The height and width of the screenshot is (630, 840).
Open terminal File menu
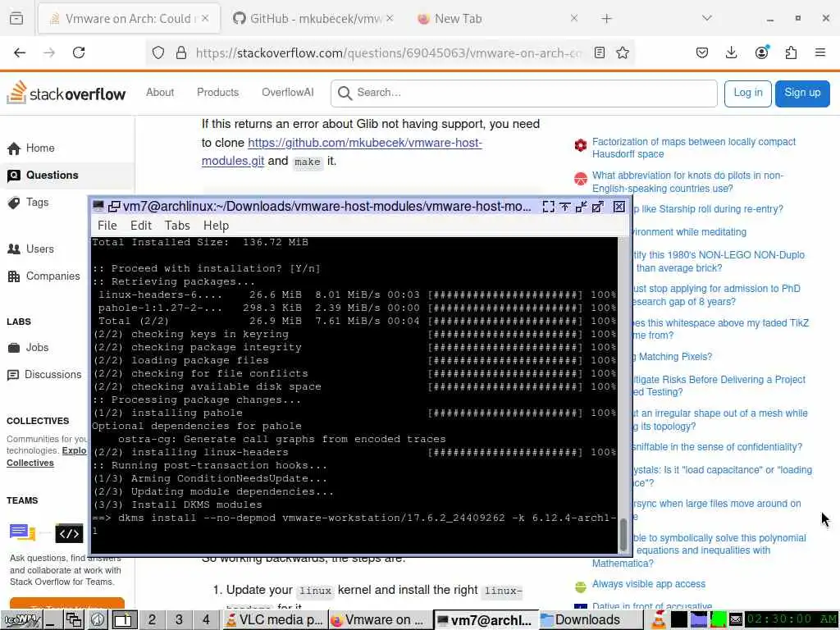[107, 226]
